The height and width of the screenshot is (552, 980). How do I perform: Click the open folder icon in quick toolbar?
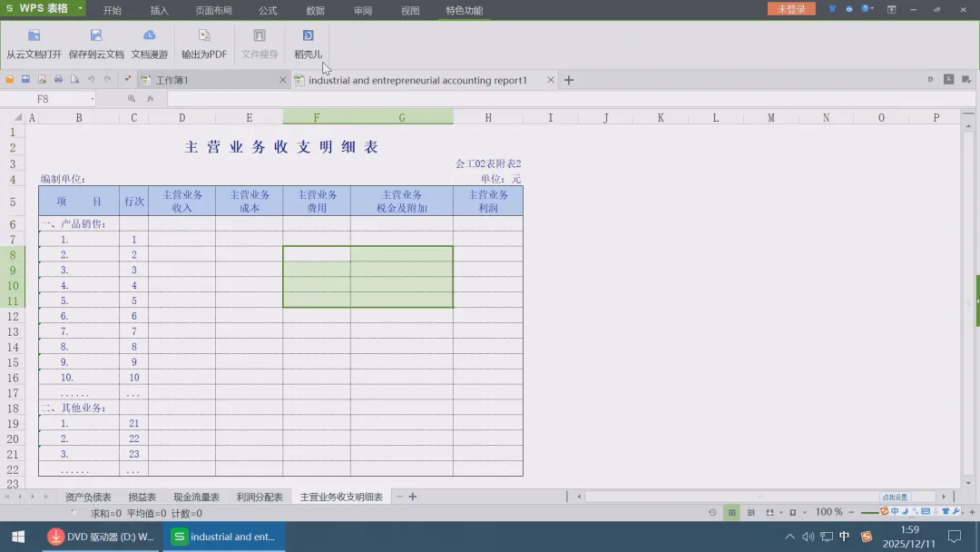(9, 79)
